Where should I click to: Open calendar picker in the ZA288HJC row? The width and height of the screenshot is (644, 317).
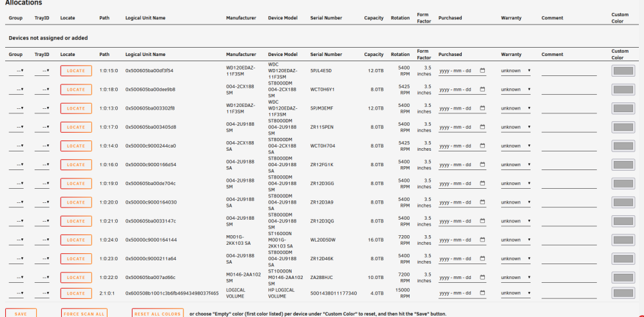[482, 278]
